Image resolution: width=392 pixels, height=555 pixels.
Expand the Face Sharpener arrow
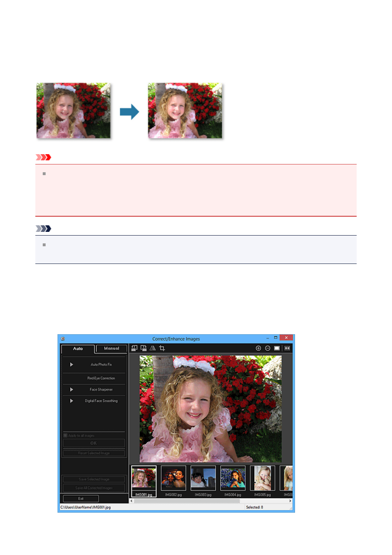coord(71,389)
